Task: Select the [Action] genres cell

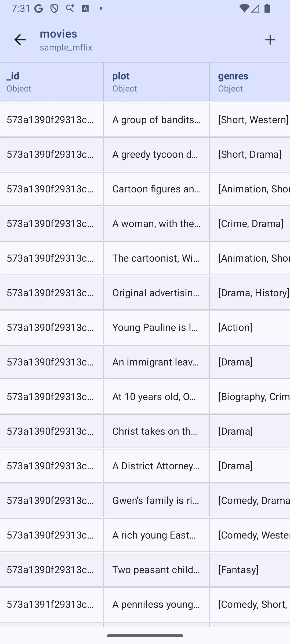Action: [250, 327]
